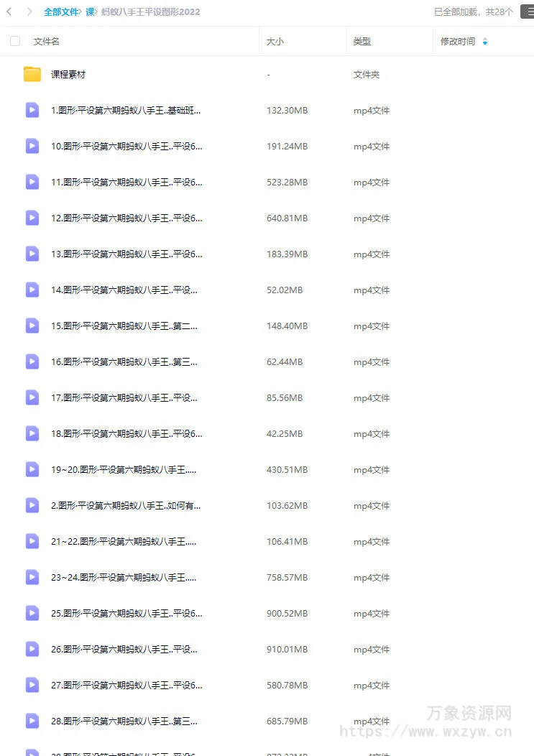The image size is (534, 756).
Task: Open the 课 breadcrumb link
Action: [90, 12]
